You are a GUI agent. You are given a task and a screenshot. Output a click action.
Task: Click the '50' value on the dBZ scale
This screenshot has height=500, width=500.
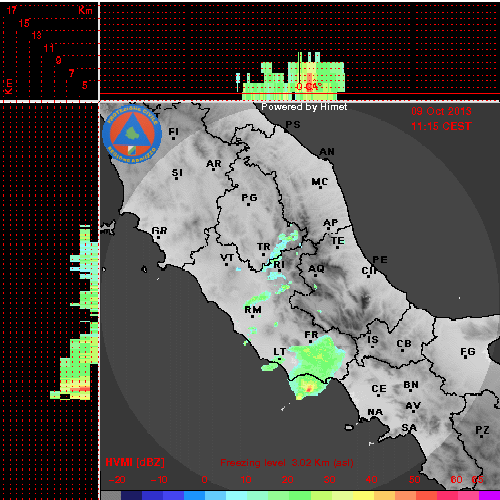tap(414, 480)
